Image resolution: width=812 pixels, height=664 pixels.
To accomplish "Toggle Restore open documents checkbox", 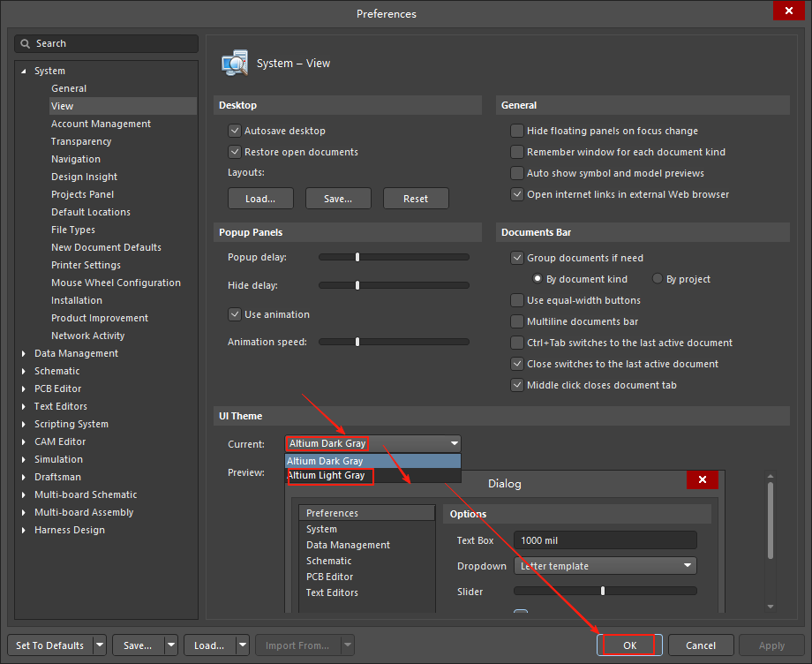I will click(235, 152).
